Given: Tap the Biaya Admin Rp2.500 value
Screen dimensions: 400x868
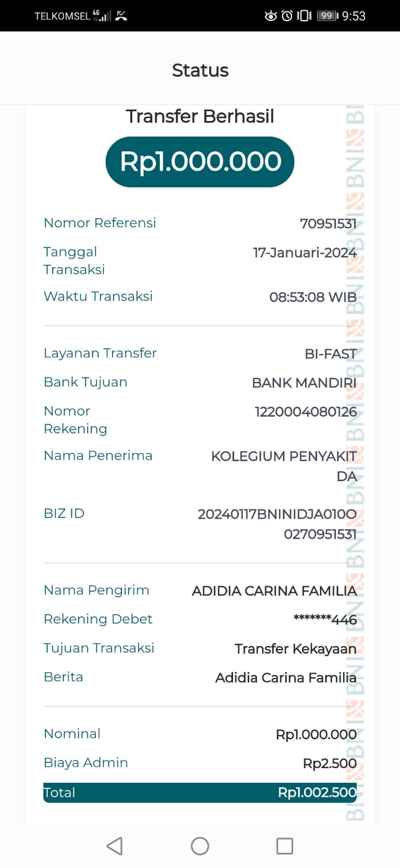Looking at the screenshot, I should pos(330,763).
